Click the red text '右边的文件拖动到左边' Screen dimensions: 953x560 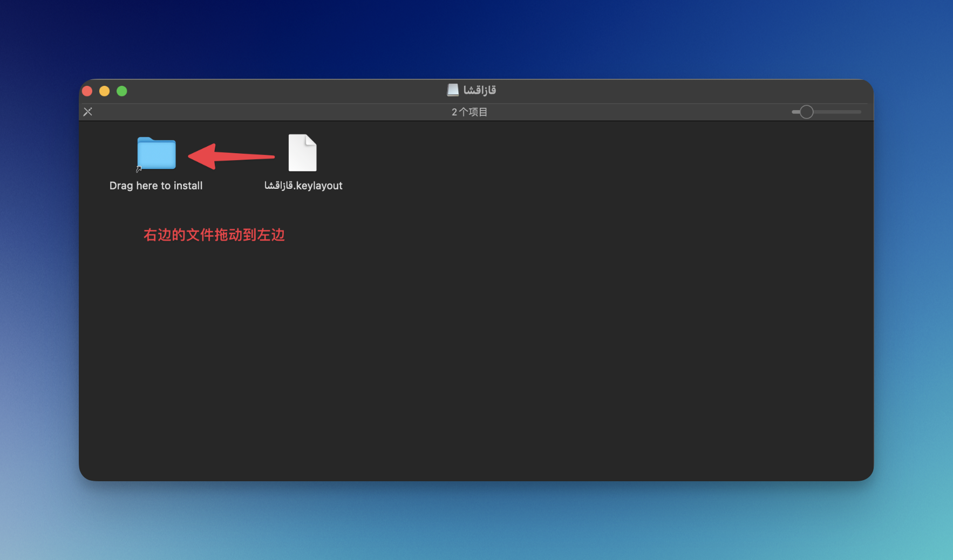coord(214,235)
